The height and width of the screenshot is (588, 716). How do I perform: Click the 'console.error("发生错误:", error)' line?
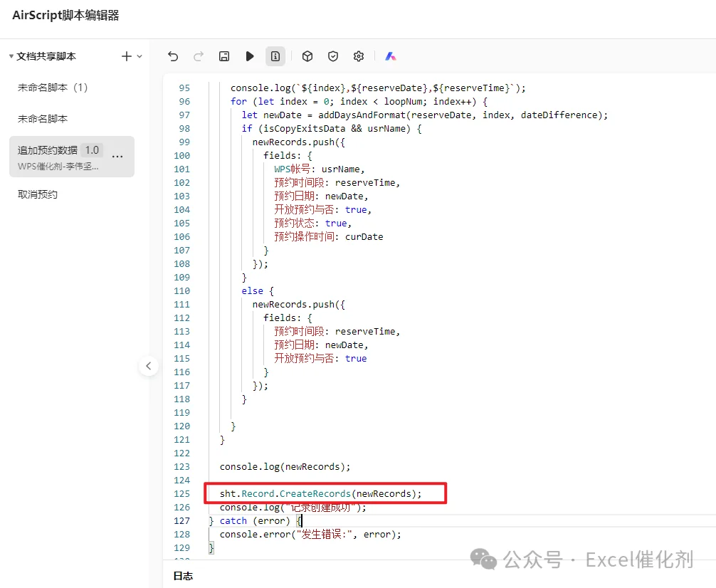(310, 534)
